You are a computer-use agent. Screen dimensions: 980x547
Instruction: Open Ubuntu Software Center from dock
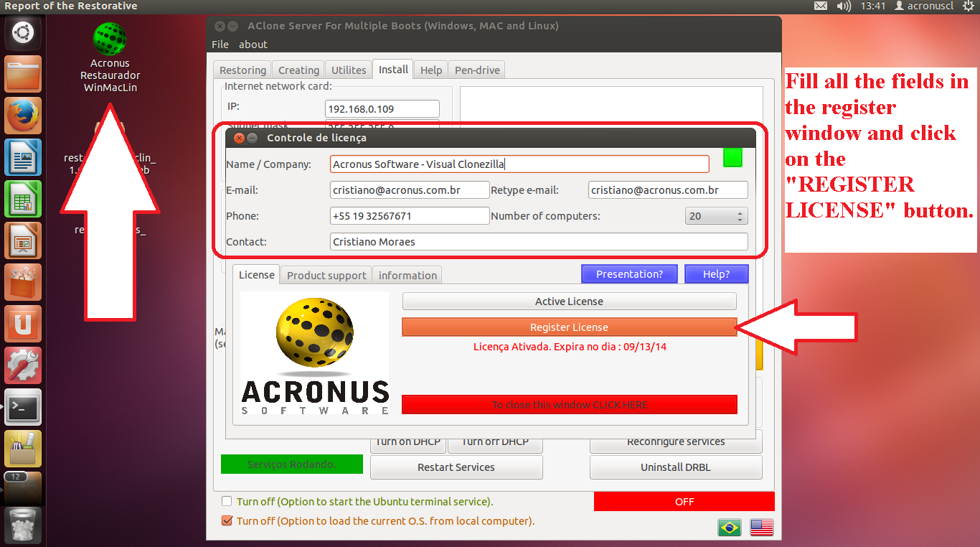pyautogui.click(x=23, y=282)
